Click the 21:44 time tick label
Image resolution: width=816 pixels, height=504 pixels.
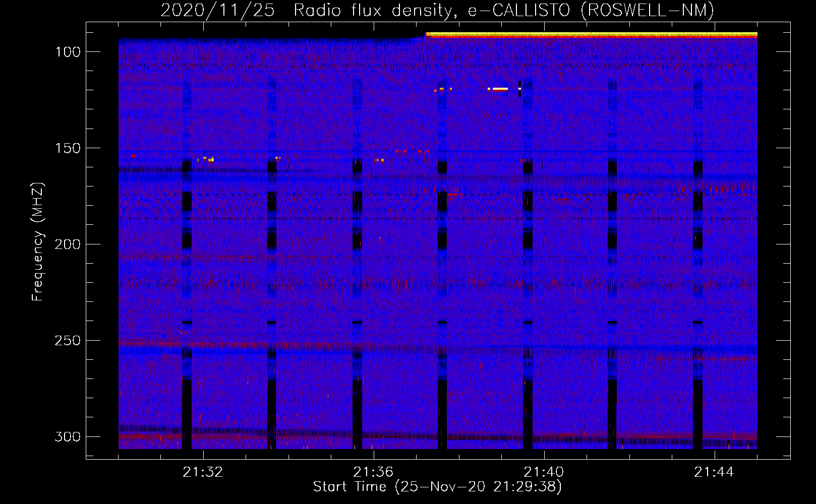(714, 472)
